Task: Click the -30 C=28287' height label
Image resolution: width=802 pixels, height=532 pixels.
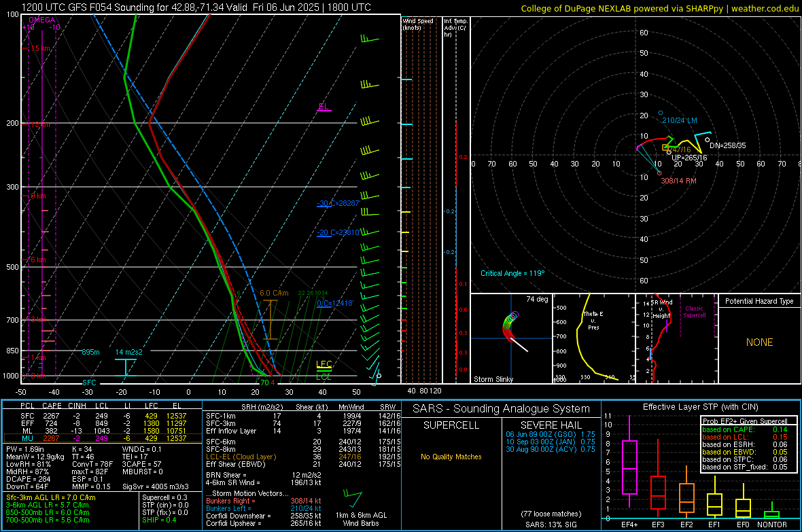Action: pyautogui.click(x=338, y=203)
